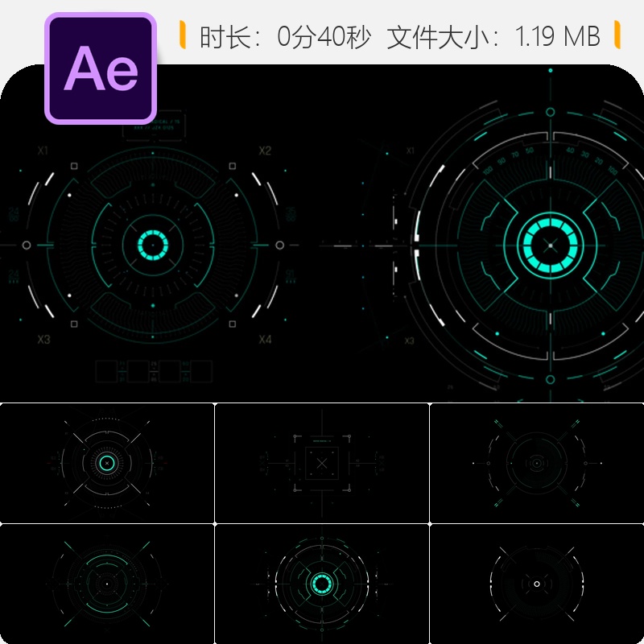Click the duration text 0分40秒
This screenshot has width=644, height=644.
(324, 36)
